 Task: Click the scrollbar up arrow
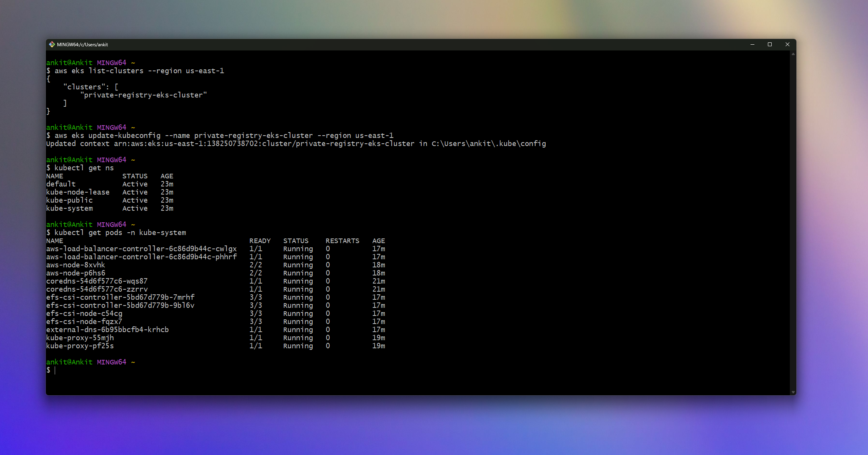[x=793, y=54]
